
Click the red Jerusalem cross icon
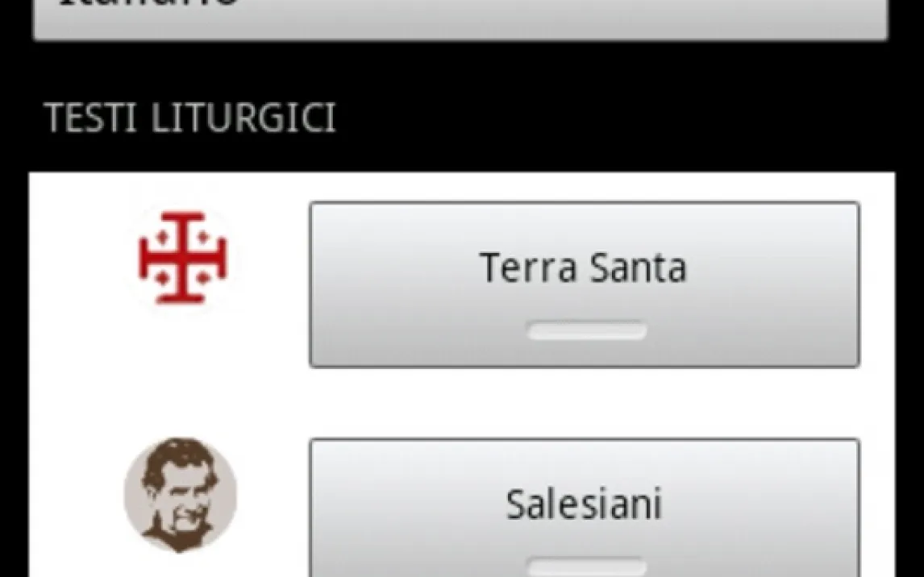coord(182,258)
